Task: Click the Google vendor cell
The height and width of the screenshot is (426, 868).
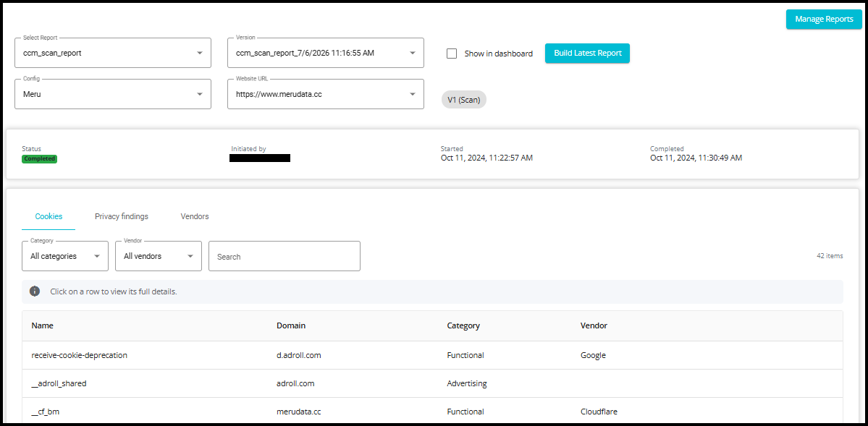Action: click(x=594, y=355)
